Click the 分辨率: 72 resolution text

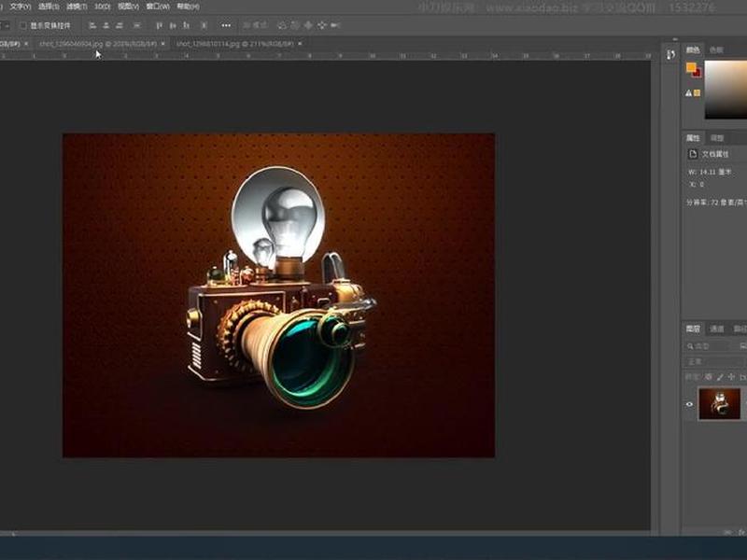pos(716,203)
